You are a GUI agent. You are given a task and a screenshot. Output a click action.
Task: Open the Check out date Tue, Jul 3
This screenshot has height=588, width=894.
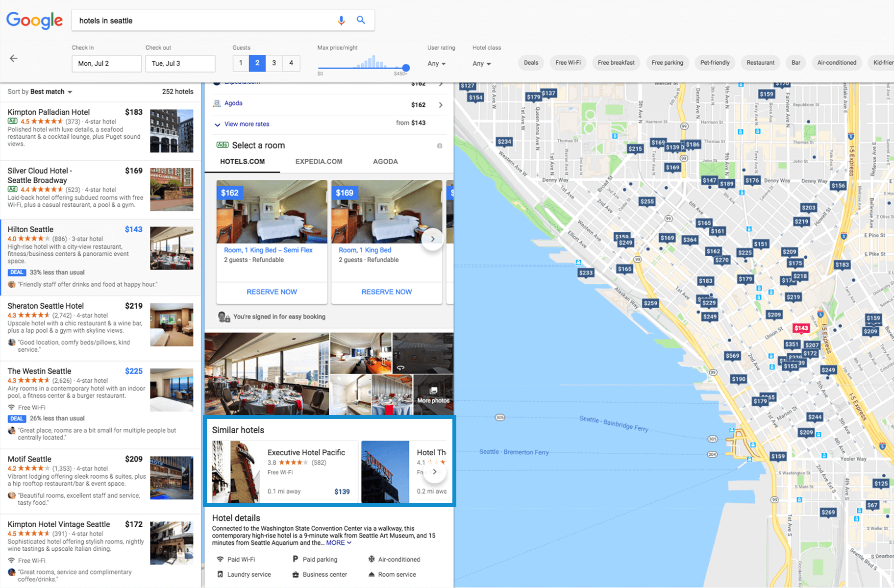180,64
